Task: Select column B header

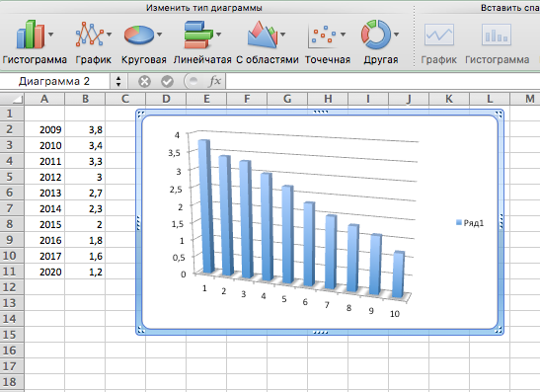Action: point(85,99)
